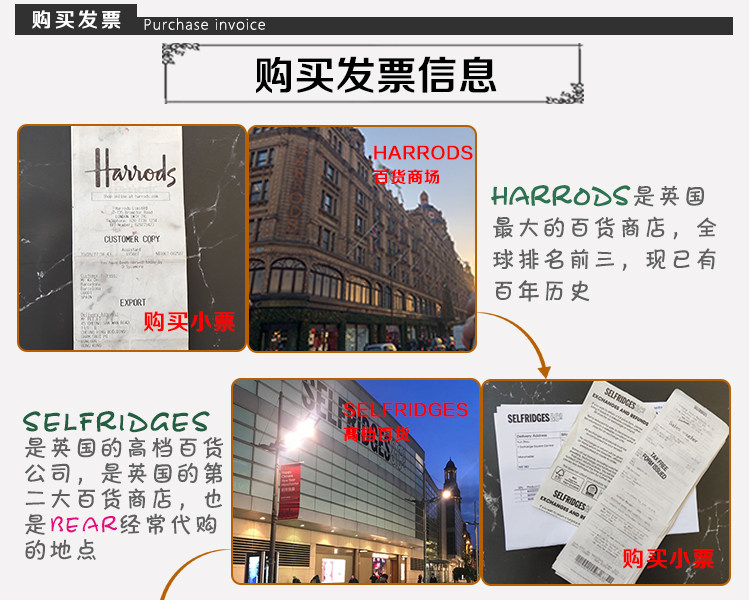Click the green 'HARRODS' heading in description
Viewport: 749px width, 600px height.
pos(560,196)
